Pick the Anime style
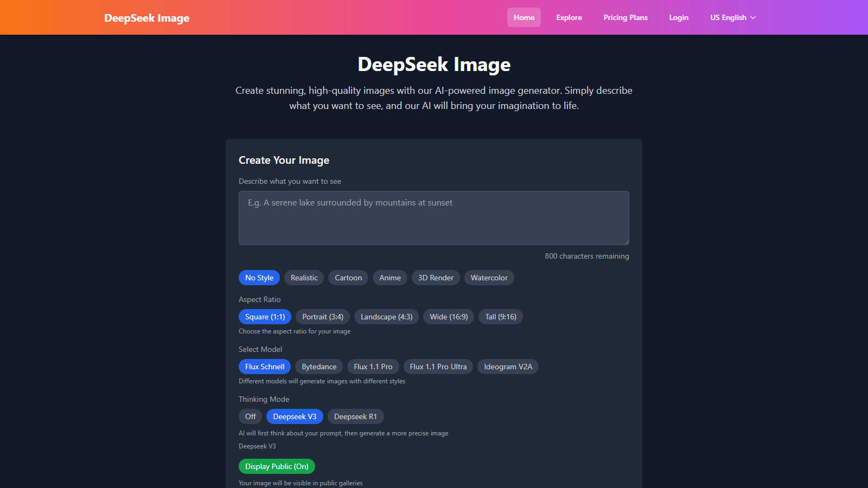Viewport: 868px width, 488px height. click(390, 278)
